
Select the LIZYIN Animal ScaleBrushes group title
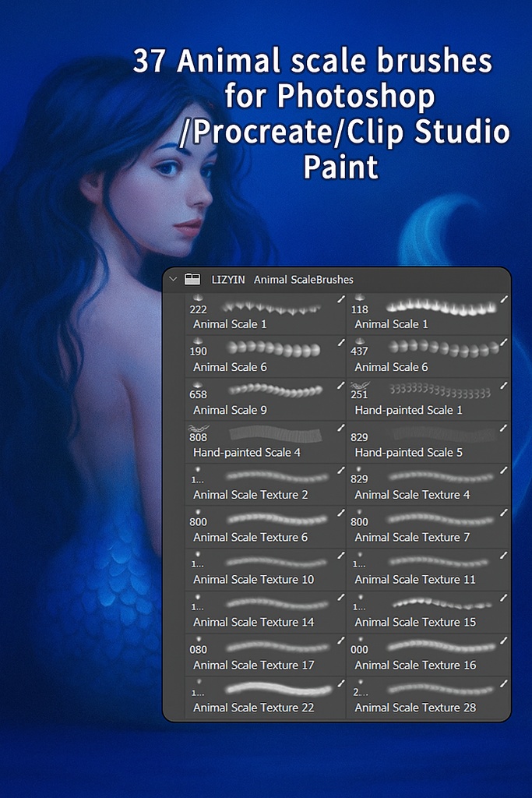[282, 280]
